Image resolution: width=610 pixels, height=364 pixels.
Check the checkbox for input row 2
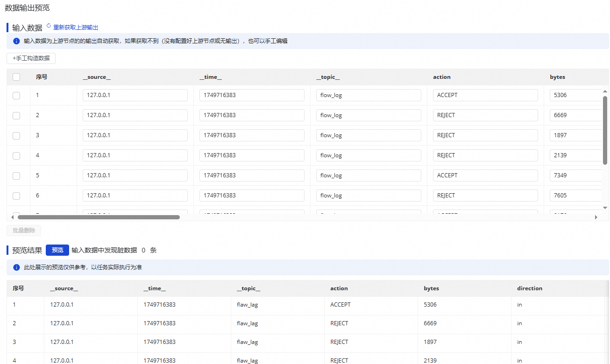[16, 115]
